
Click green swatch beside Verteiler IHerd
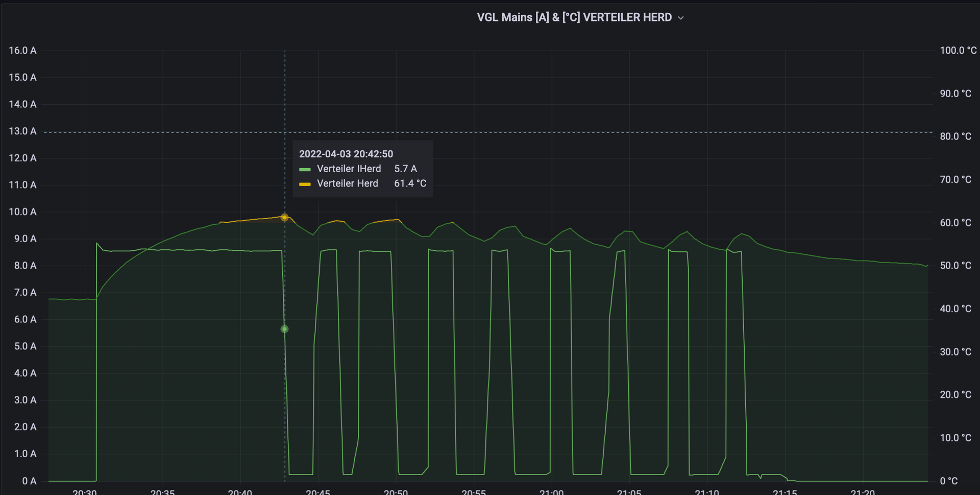(x=305, y=169)
